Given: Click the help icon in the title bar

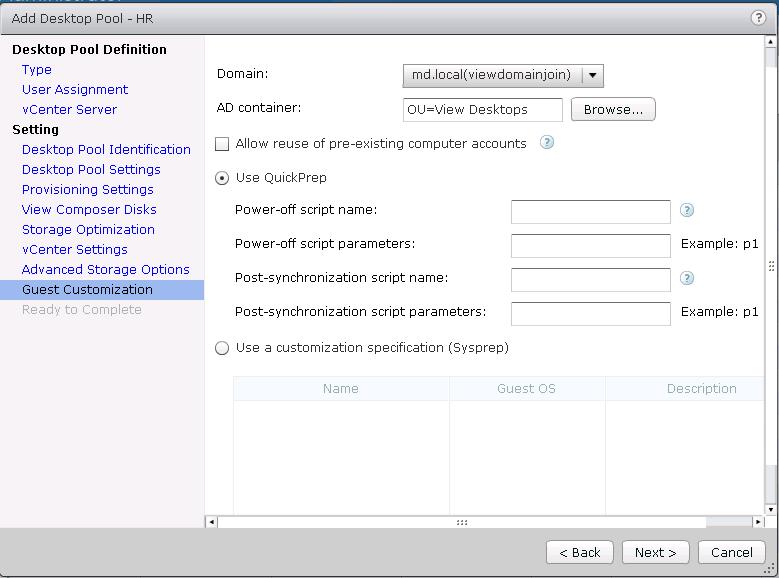Looking at the screenshot, I should point(757,18).
